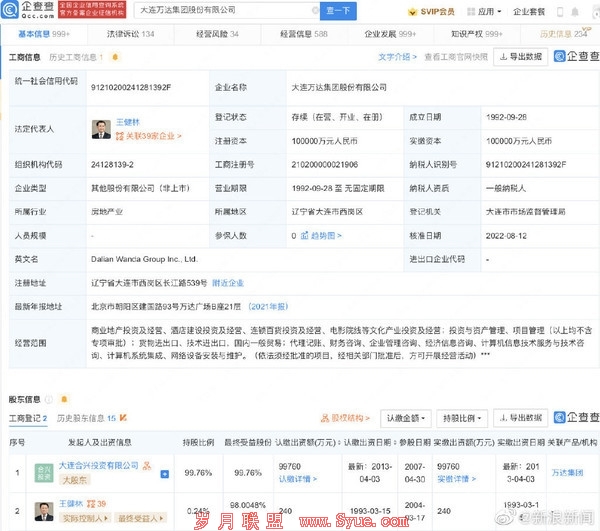Click equity structure icon beside 大连合兴投资有限公司
Viewport: 600px width, 531px height.
pos(147,466)
